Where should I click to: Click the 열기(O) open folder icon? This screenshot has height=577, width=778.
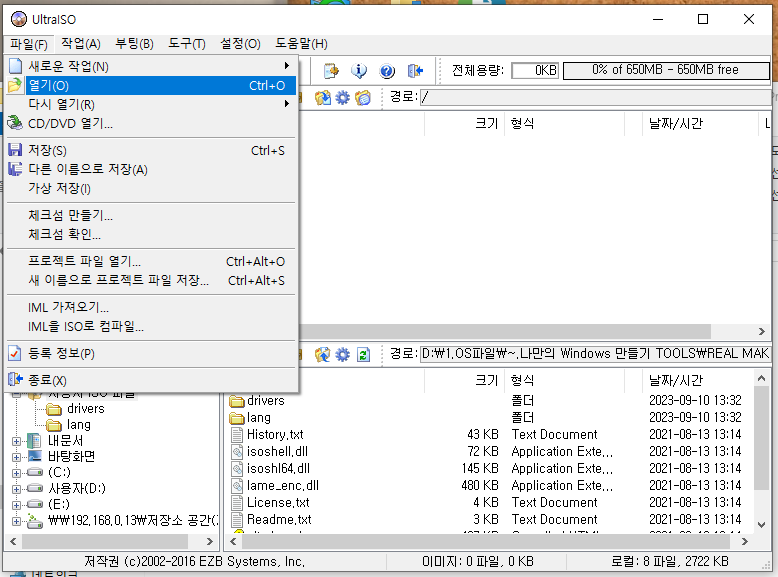coord(15,85)
